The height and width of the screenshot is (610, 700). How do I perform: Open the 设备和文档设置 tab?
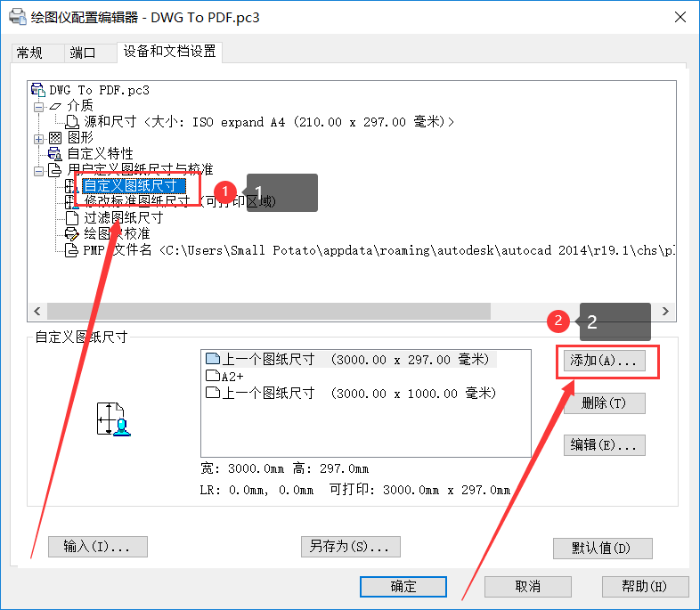click(x=169, y=52)
